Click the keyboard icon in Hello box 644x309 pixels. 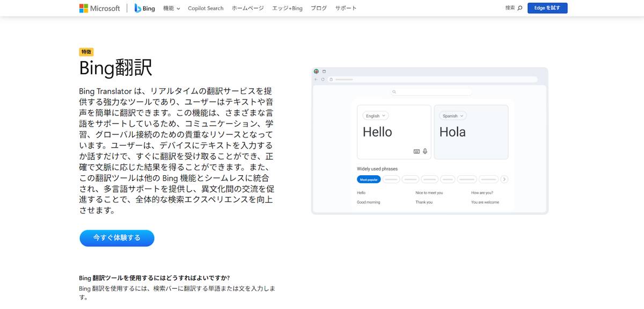click(416, 152)
